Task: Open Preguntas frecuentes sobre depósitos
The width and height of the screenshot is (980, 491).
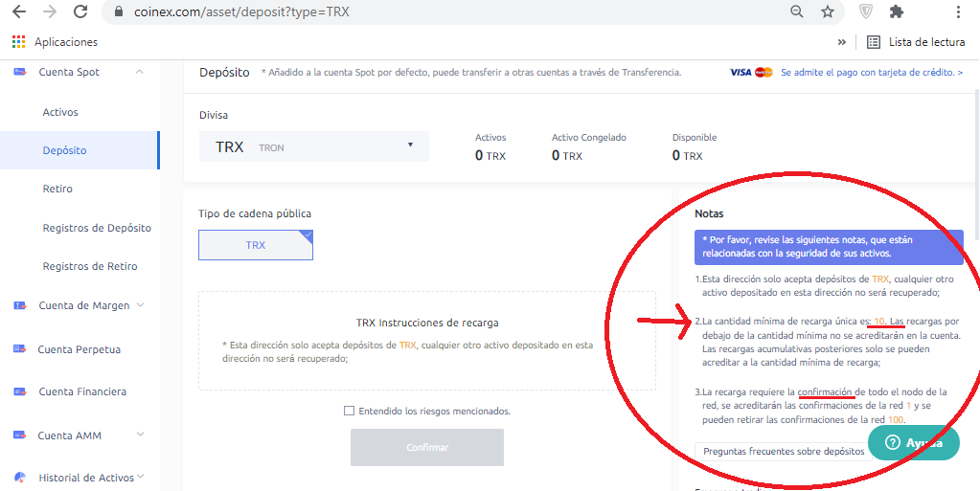Action: coord(784,451)
